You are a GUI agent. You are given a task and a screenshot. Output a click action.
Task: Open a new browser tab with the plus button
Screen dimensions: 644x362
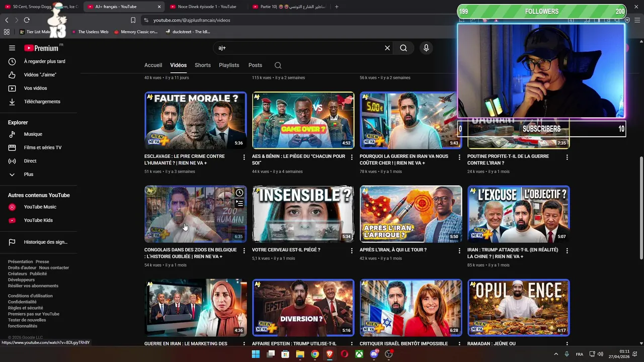[x=337, y=7]
